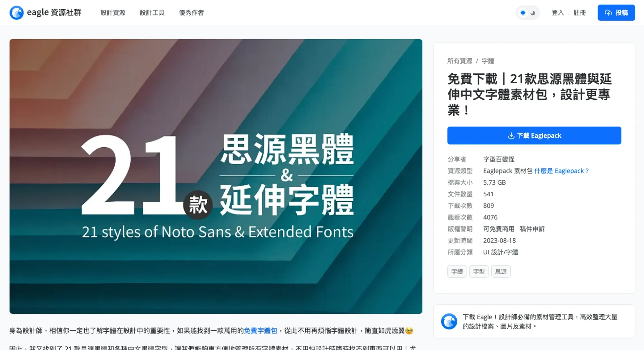This screenshot has height=350, width=644.
Task: Select the 思源 tag
Action: point(501,272)
